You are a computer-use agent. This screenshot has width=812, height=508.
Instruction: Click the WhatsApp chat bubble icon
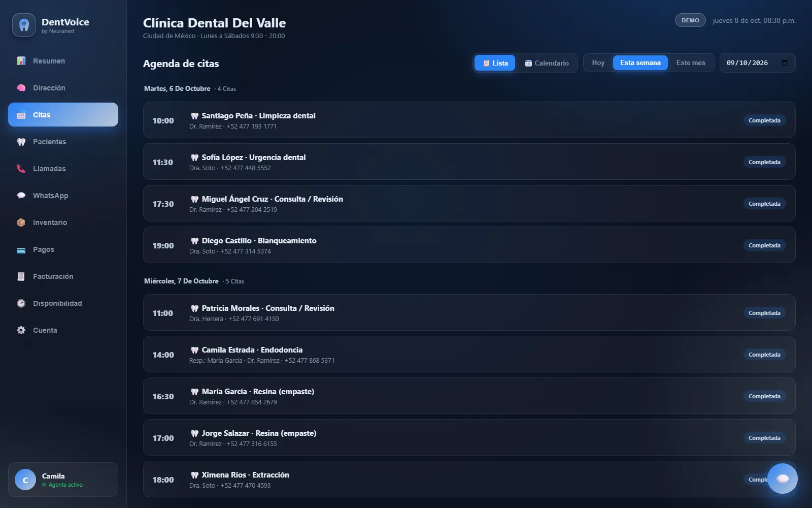tap(21, 196)
